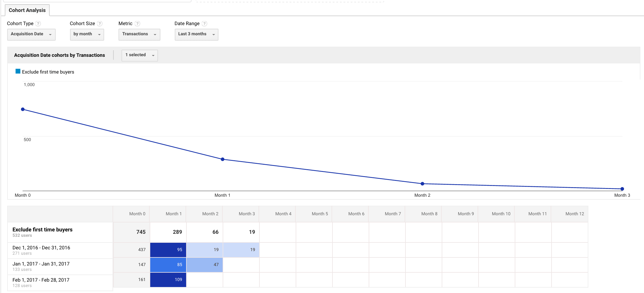The image size is (644, 293).
Task: Open the Transactions metric dropdown
Action: (x=139, y=34)
